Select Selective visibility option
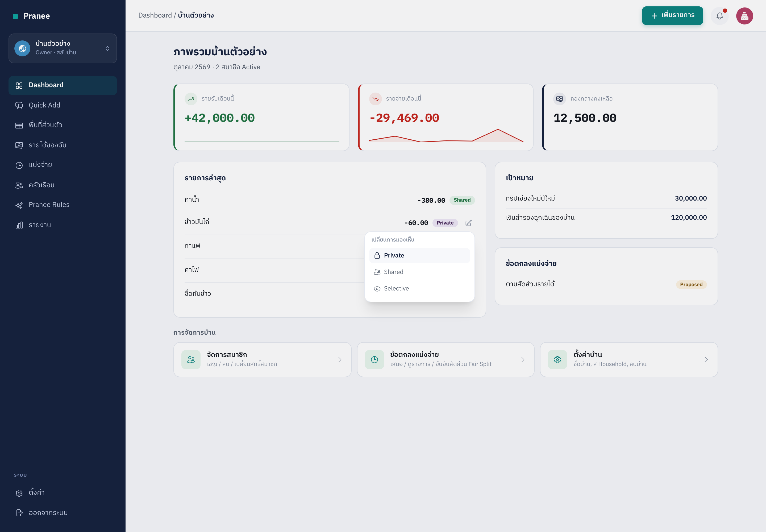This screenshot has width=766, height=532. [x=419, y=288]
